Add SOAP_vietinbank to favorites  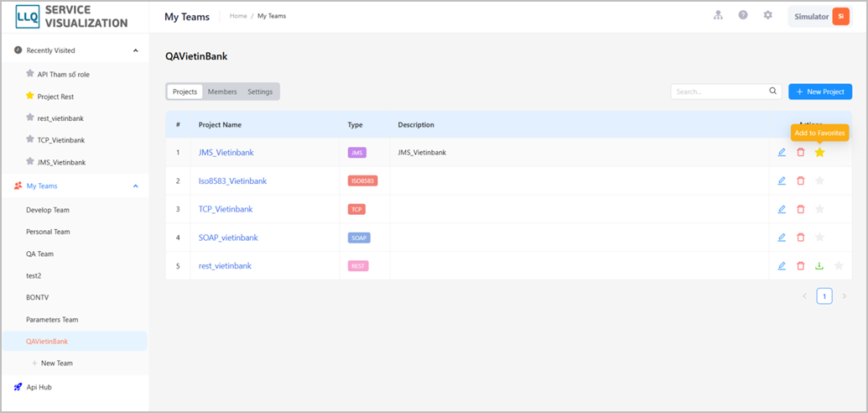click(x=820, y=238)
